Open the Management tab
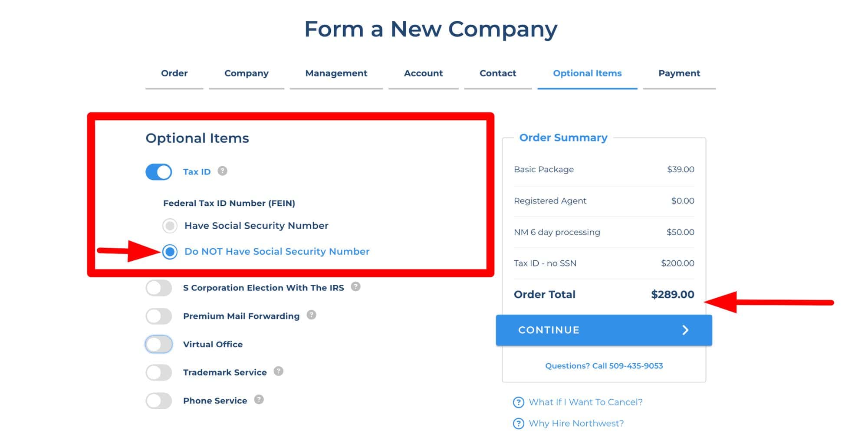 [336, 73]
